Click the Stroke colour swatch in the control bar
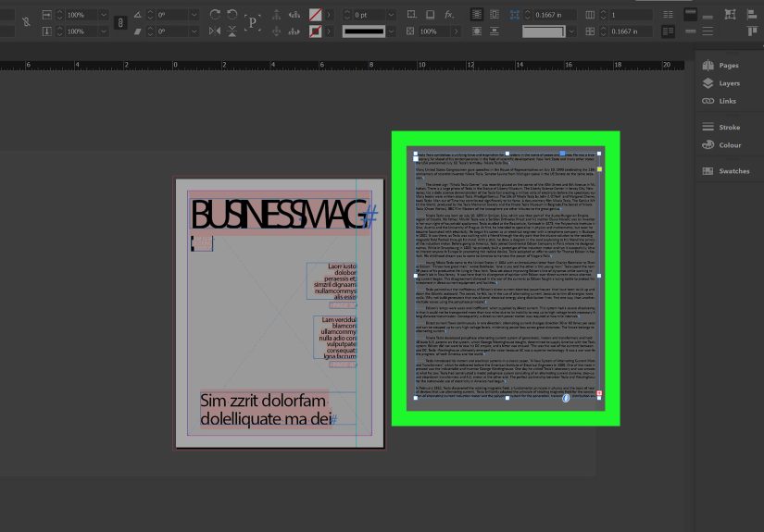This screenshot has width=764, height=532. (315, 31)
